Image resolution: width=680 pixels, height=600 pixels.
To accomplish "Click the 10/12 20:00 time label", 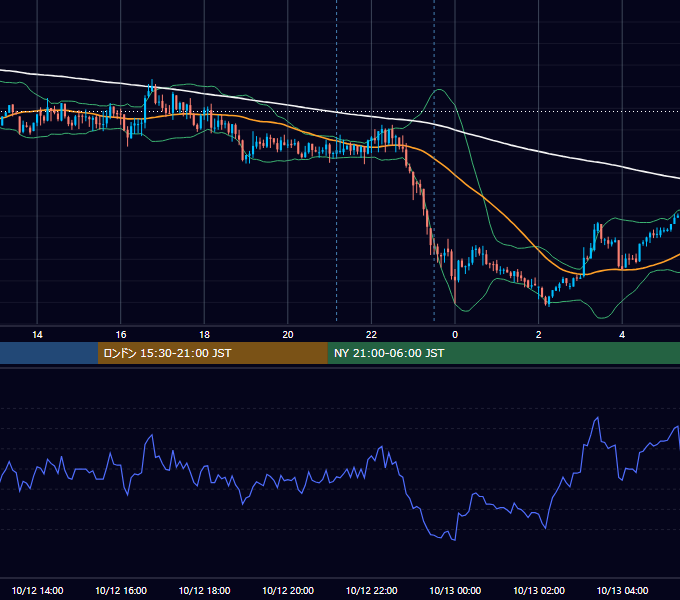I will point(288,590).
